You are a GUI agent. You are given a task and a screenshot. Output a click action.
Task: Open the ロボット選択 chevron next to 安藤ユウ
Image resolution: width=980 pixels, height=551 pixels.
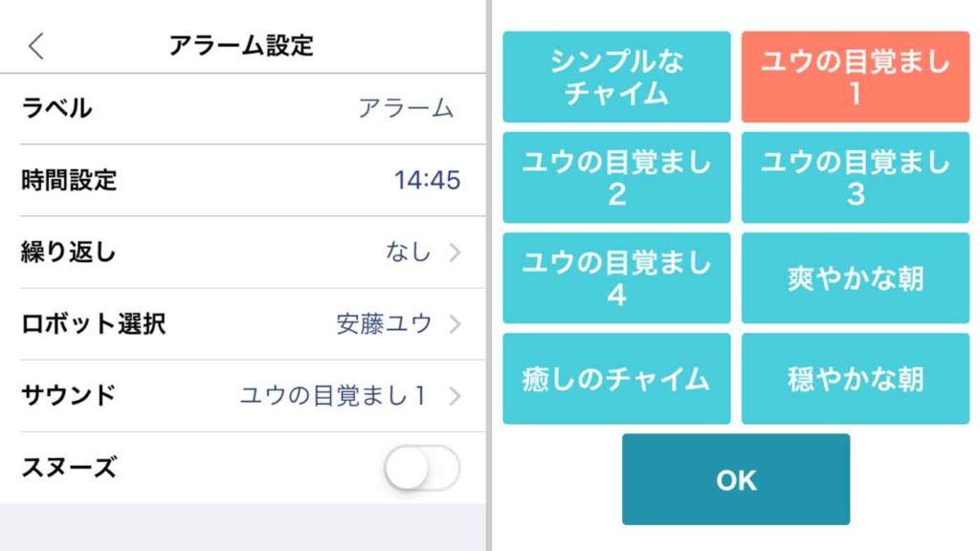point(455,324)
